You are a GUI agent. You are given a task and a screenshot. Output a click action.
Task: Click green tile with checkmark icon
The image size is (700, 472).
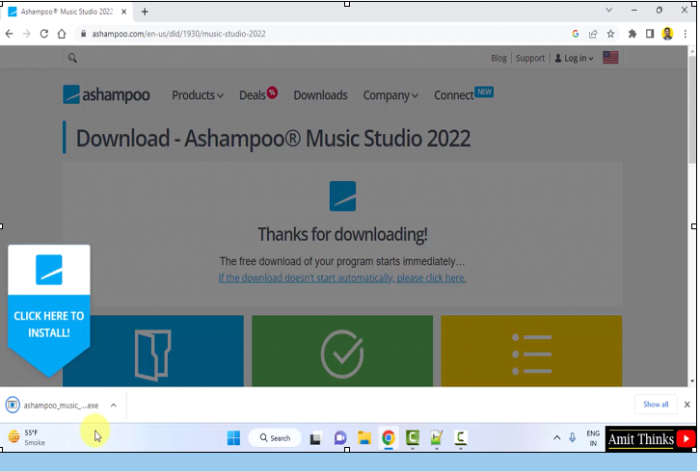coord(342,351)
